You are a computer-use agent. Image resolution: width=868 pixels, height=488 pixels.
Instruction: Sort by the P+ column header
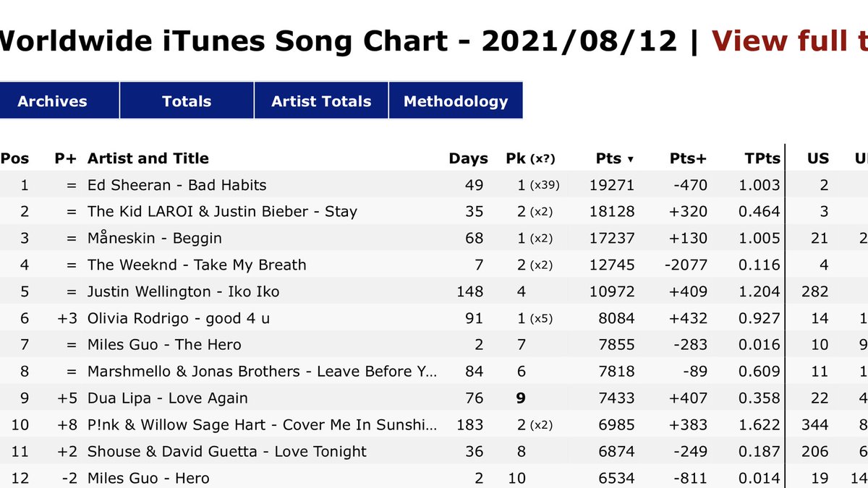(65, 158)
